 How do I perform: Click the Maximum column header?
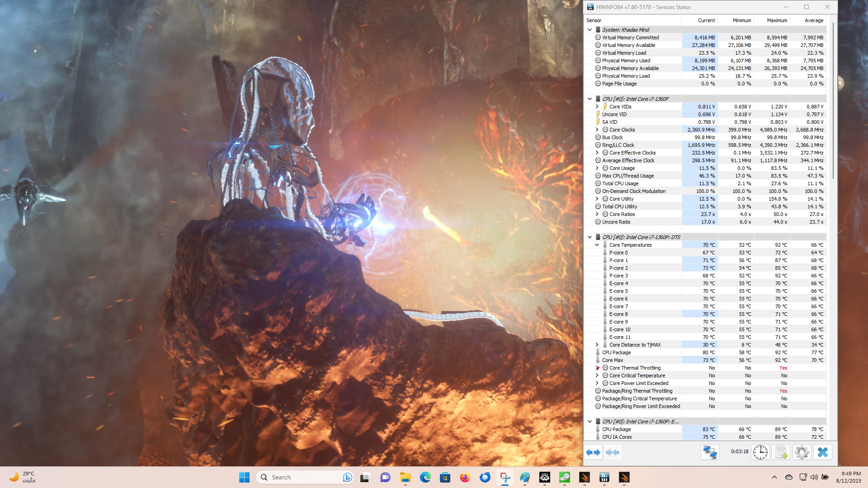pyautogui.click(x=772, y=20)
